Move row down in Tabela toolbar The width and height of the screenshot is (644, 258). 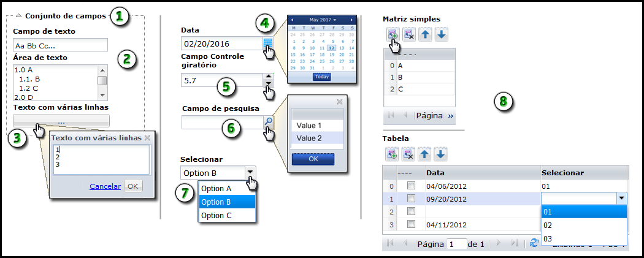440,153
